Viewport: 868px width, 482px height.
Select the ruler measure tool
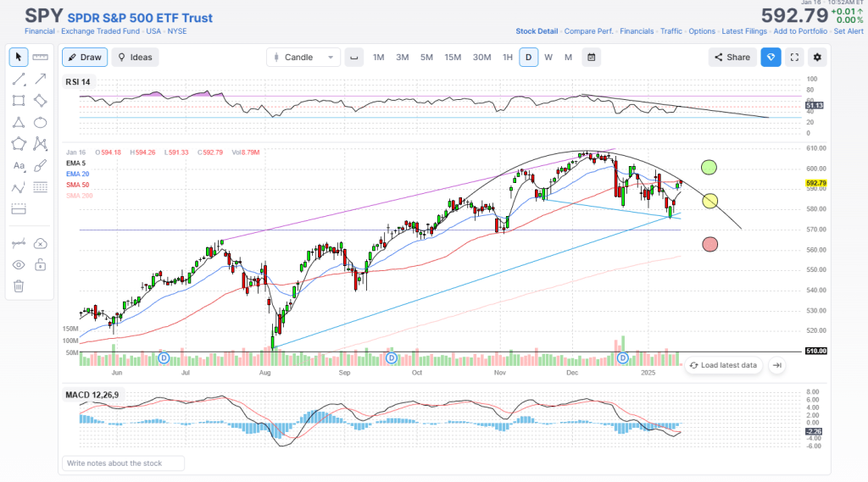tap(40, 57)
